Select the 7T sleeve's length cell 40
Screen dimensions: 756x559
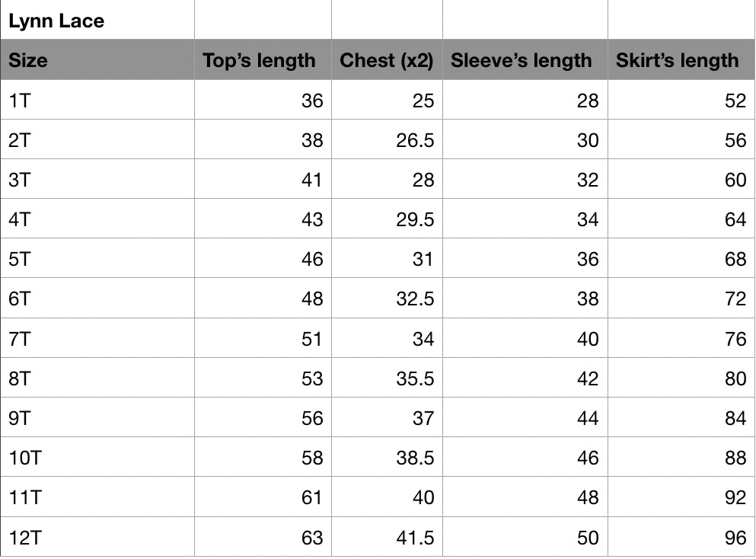[x=588, y=339]
